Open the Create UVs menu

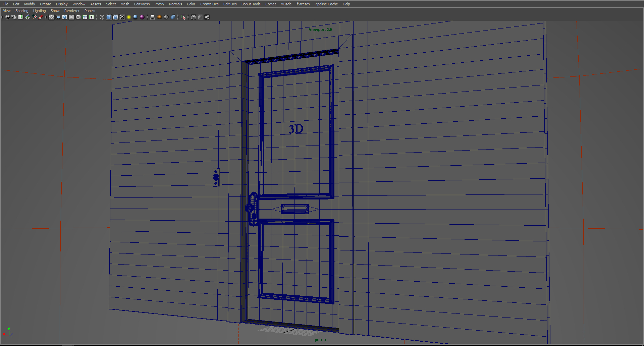(209, 4)
